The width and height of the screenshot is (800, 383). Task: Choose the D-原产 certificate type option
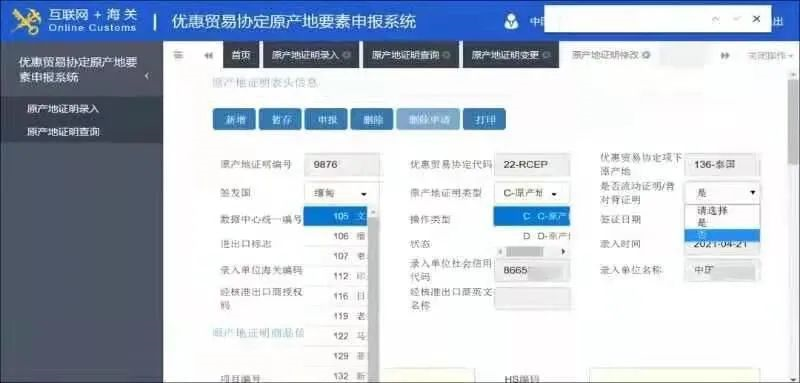pyautogui.click(x=532, y=236)
